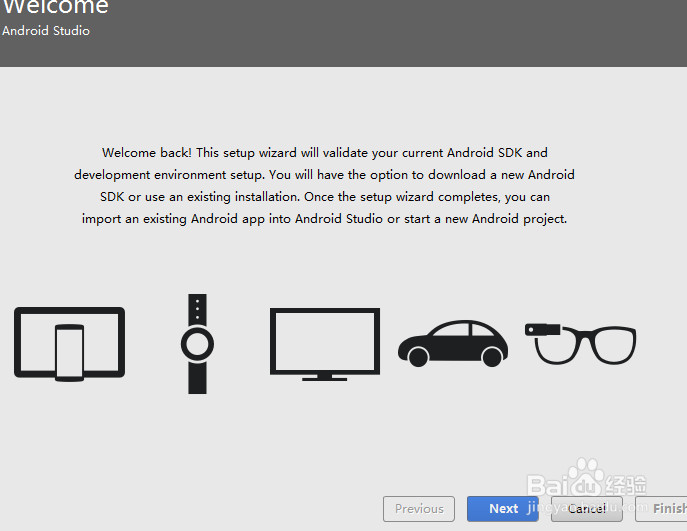The width and height of the screenshot is (687, 531).
Task: Click the 'Welcome back! This setup wizard' line
Action: tap(325, 152)
